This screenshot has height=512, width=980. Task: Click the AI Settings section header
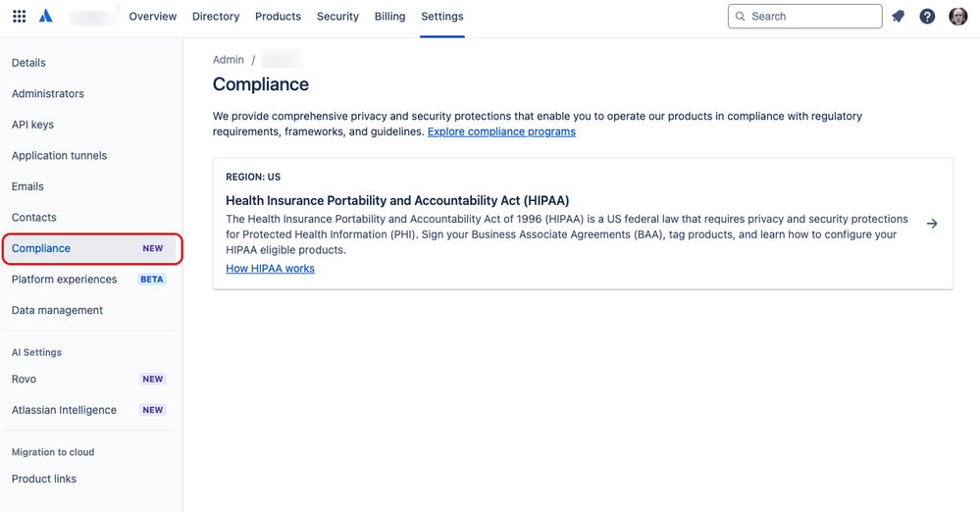pyautogui.click(x=36, y=352)
